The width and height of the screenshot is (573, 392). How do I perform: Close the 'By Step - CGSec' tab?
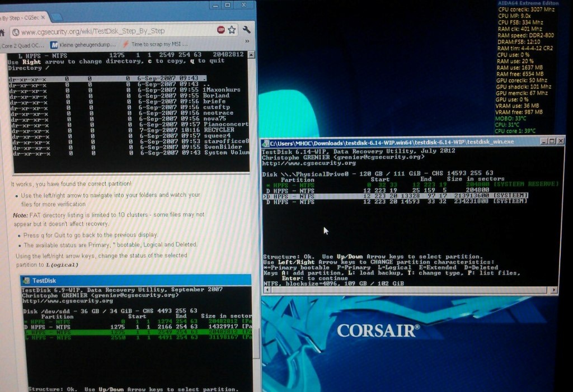click(x=43, y=17)
